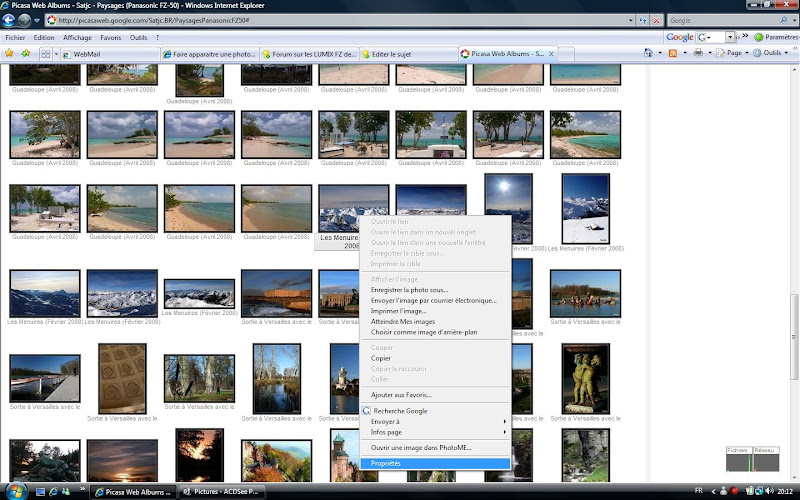Open the volume speaker tray icon
This screenshot has height=500, width=800.
click(x=769, y=491)
